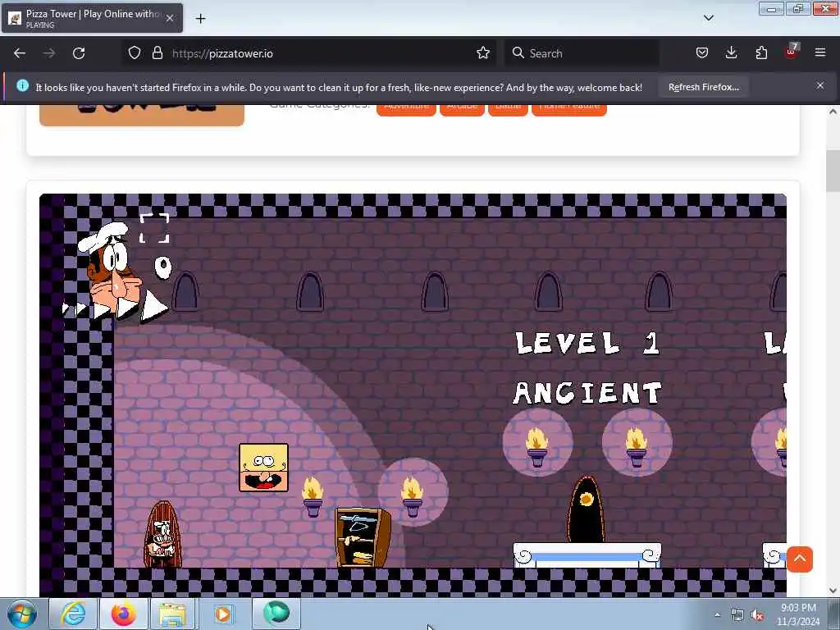Image resolution: width=840 pixels, height=630 pixels.
Task: Open Windows Explorer folder taskbar icon
Action: (x=172, y=614)
